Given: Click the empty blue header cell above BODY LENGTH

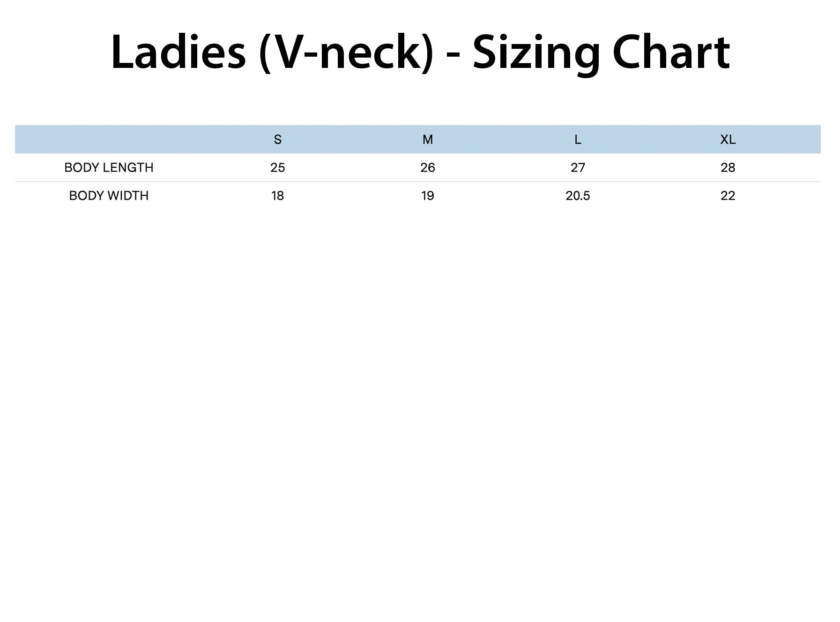Looking at the screenshot, I should pyautogui.click(x=109, y=140).
